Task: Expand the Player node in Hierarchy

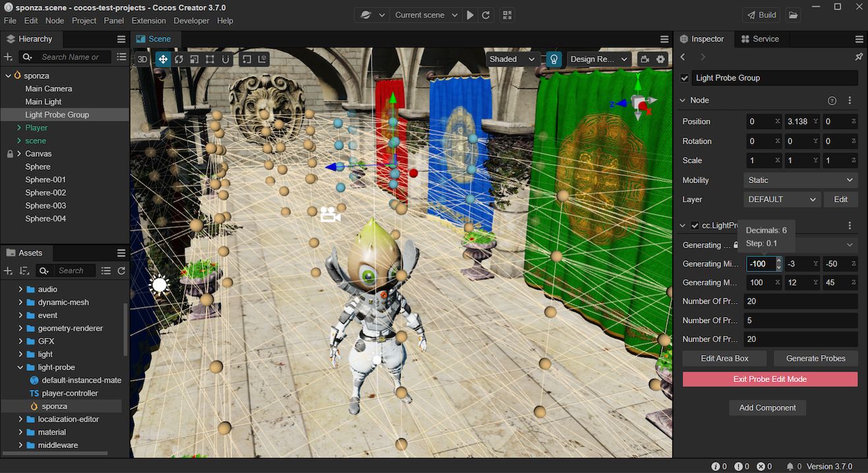Action: [19, 127]
